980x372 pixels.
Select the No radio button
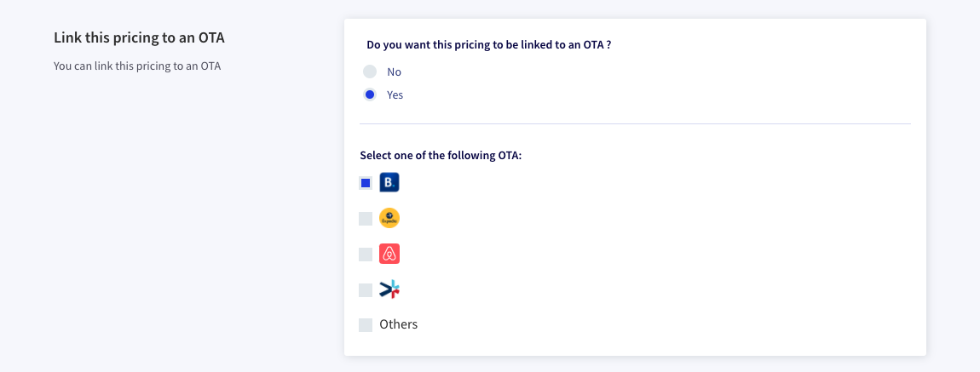(x=370, y=72)
